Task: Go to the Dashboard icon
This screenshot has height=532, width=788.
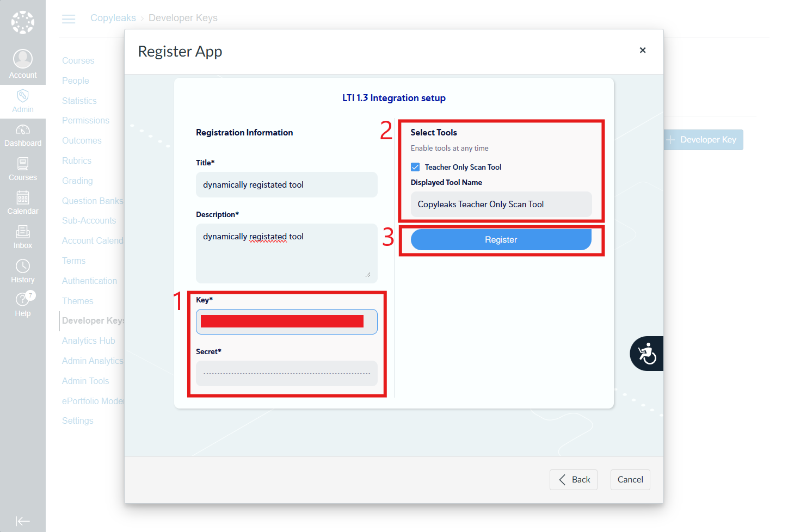Action: coord(23,129)
